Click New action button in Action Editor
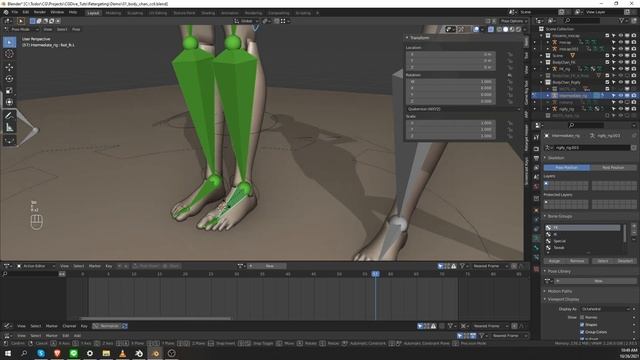The width and height of the screenshot is (640, 360). click(x=267, y=266)
